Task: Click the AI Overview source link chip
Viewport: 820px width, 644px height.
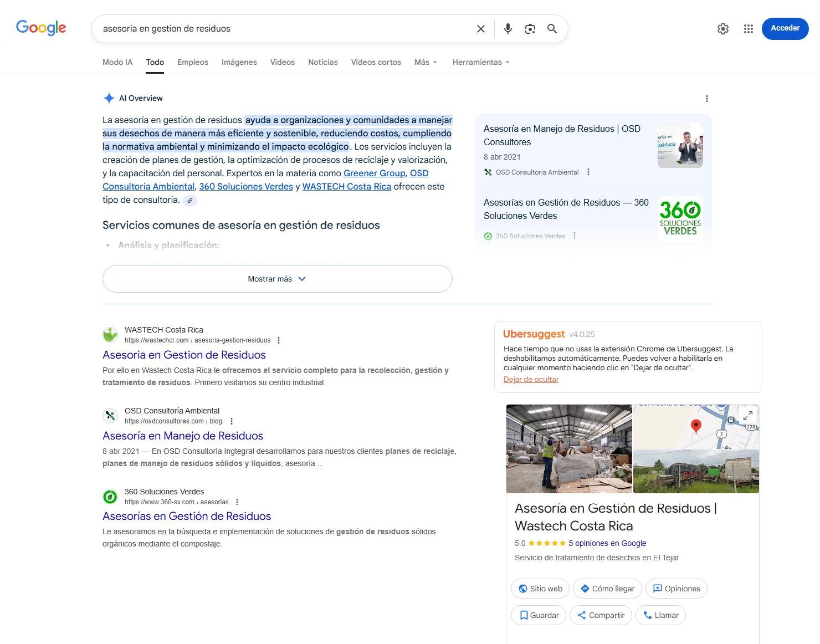Action: pyautogui.click(x=190, y=201)
